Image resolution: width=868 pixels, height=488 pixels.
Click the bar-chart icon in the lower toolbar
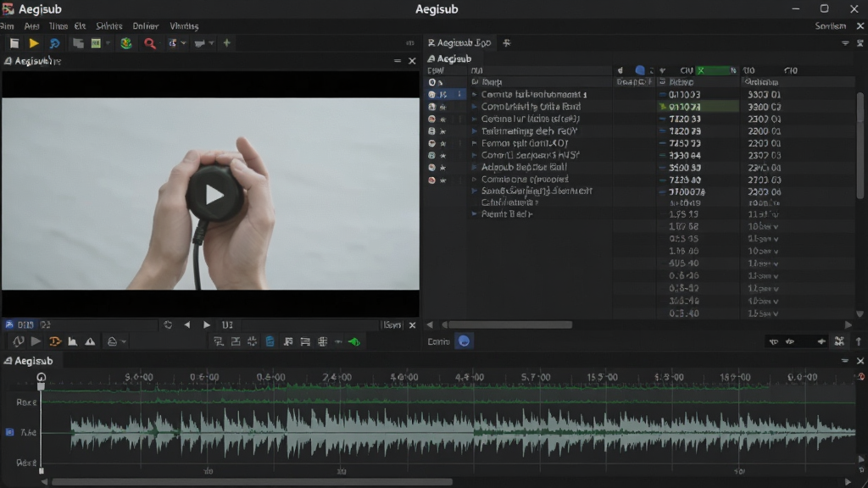[x=73, y=341]
